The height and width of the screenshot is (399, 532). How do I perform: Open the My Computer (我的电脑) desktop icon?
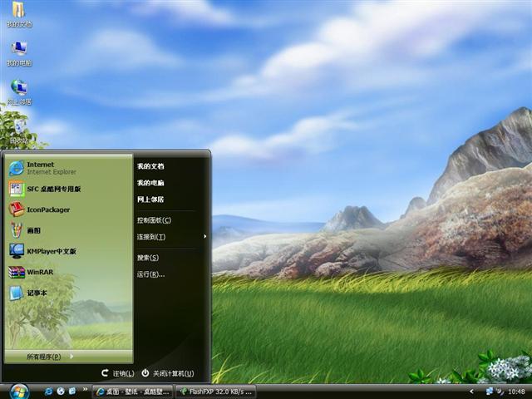(x=19, y=53)
